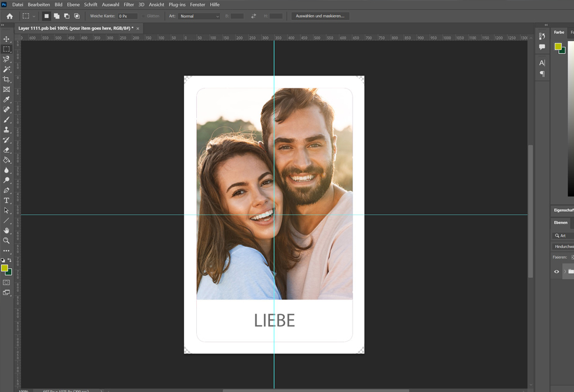Viewport: 574px width, 392px height.
Task: Open the Hindurchwirken blend mode dropdown
Action: 563,246
